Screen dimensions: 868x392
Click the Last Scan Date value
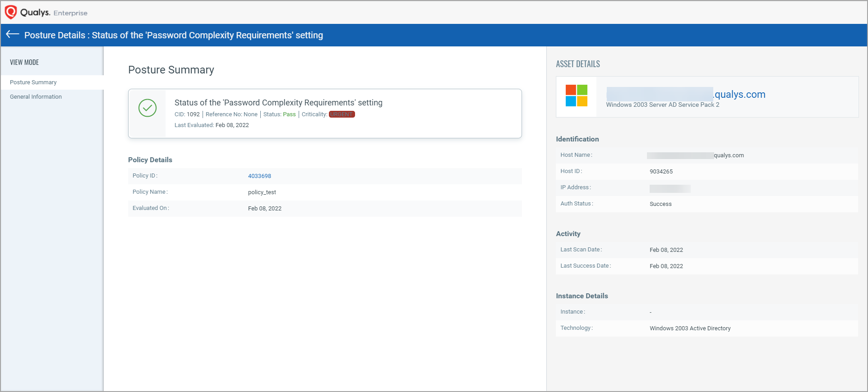coord(666,250)
